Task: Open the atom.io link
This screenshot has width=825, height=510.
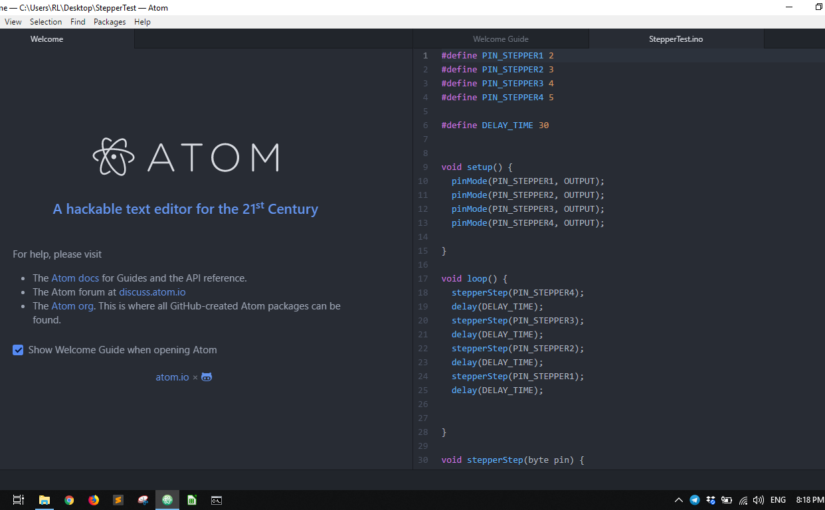Action: [172, 377]
